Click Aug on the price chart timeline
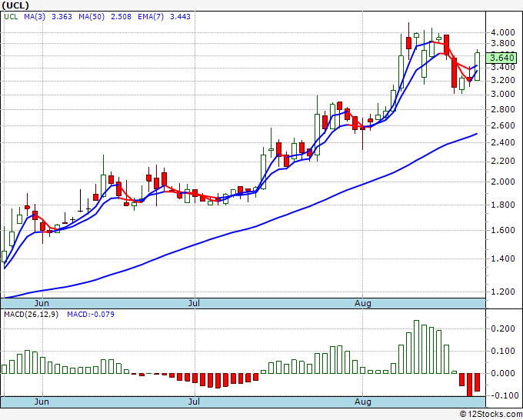Image resolution: width=523 pixels, height=420 pixels. (x=363, y=303)
